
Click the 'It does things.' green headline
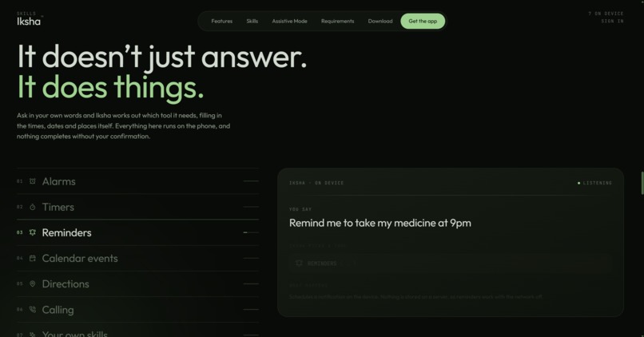[110, 87]
